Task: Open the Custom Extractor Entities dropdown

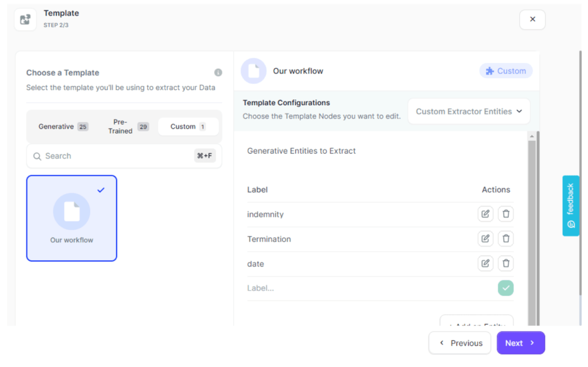Action: pos(469,111)
